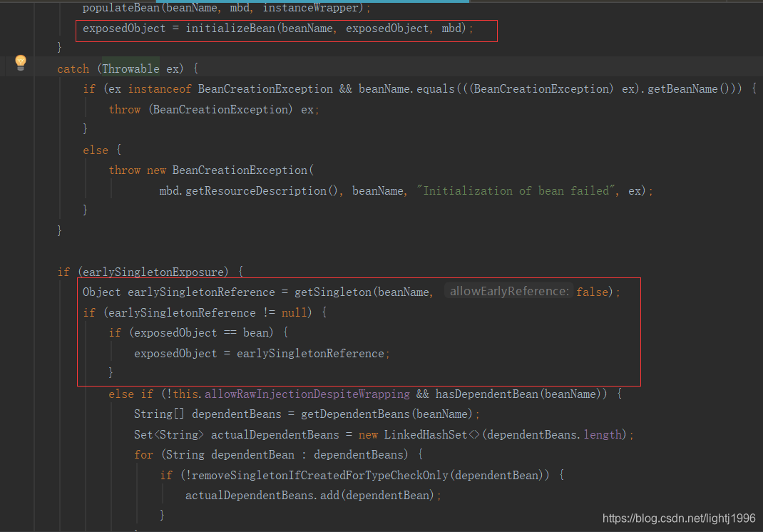
Task: Click getDependentBeans method call
Action: [x=355, y=414]
